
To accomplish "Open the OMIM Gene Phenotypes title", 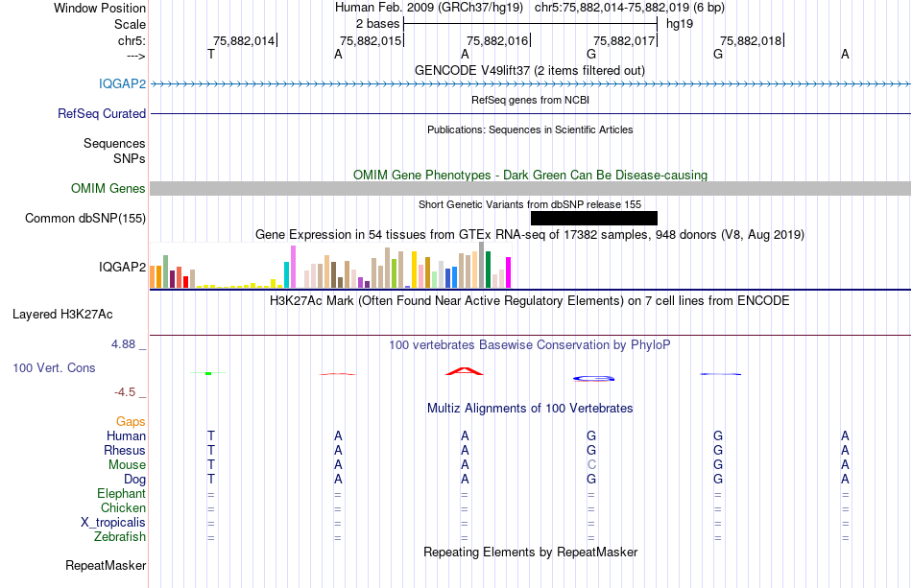I will [530, 175].
